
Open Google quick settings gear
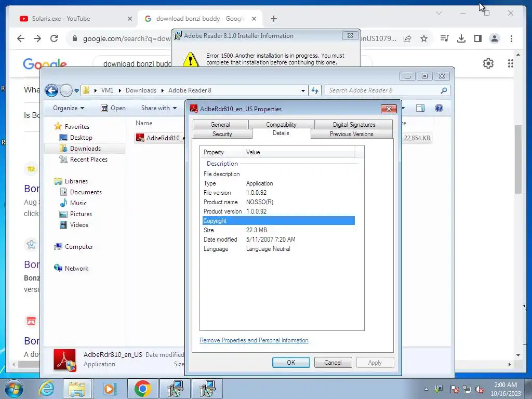488,63
